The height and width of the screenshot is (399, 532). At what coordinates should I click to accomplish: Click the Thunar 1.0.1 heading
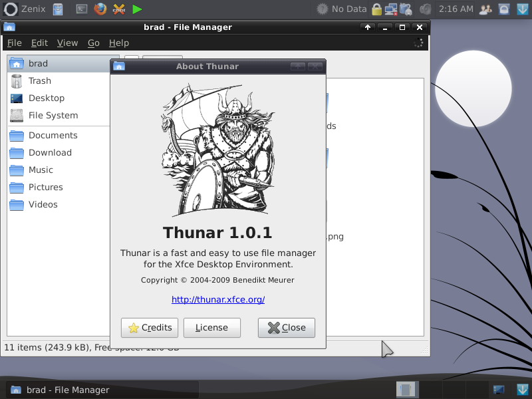pyautogui.click(x=218, y=233)
